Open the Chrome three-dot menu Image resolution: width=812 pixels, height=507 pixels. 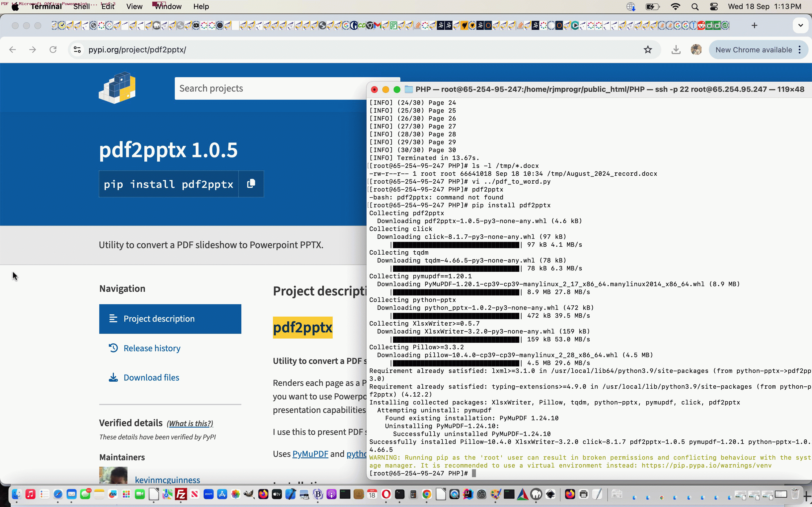click(800, 50)
